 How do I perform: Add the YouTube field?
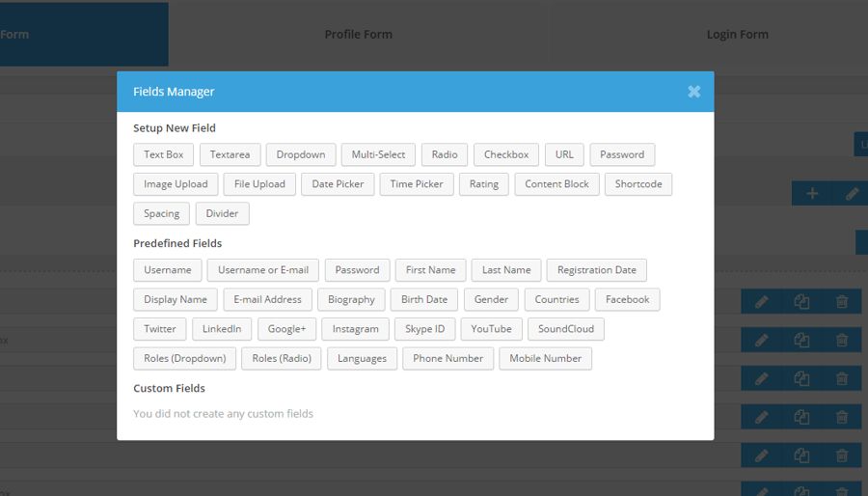(x=491, y=329)
